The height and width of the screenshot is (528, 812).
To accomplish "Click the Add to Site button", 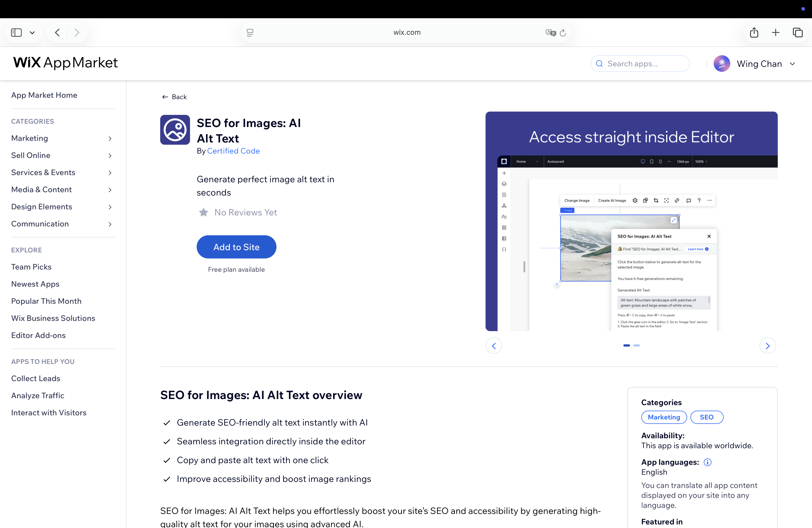I will tap(236, 247).
